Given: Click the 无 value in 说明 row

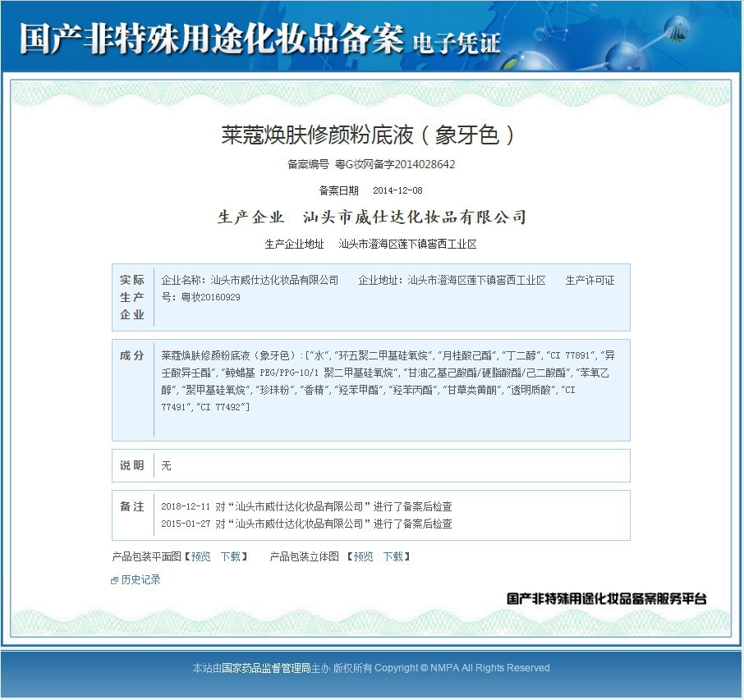Looking at the screenshot, I should point(166,466).
